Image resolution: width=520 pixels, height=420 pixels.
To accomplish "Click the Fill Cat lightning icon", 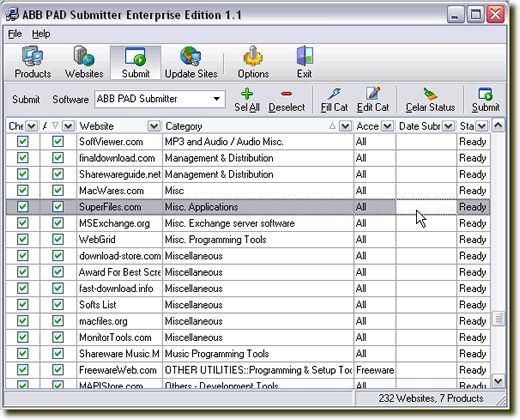I will [334, 94].
